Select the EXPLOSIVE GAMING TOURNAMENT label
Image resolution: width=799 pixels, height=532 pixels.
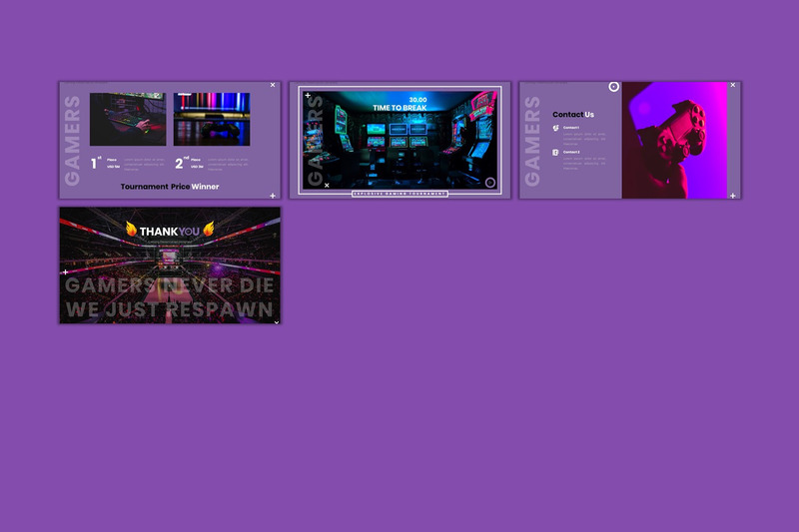400,194
